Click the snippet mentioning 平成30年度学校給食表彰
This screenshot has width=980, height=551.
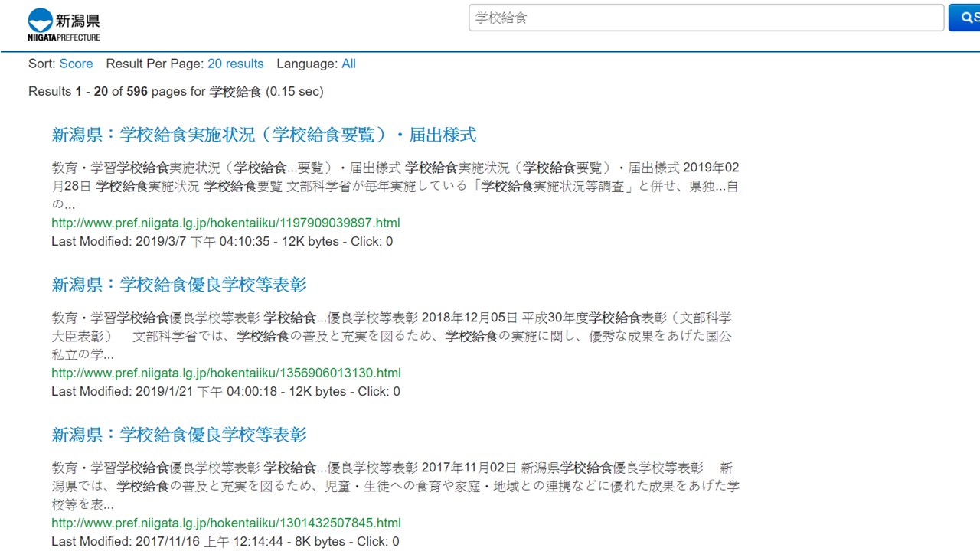(x=392, y=336)
